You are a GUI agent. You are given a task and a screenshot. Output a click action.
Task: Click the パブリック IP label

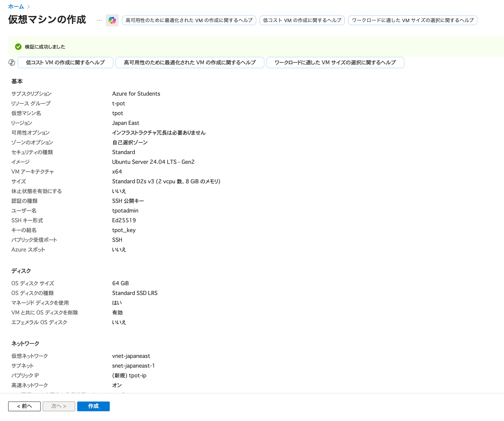[25, 376]
